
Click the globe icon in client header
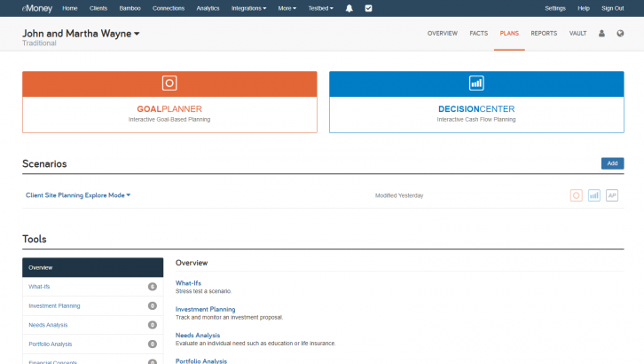[x=620, y=33]
